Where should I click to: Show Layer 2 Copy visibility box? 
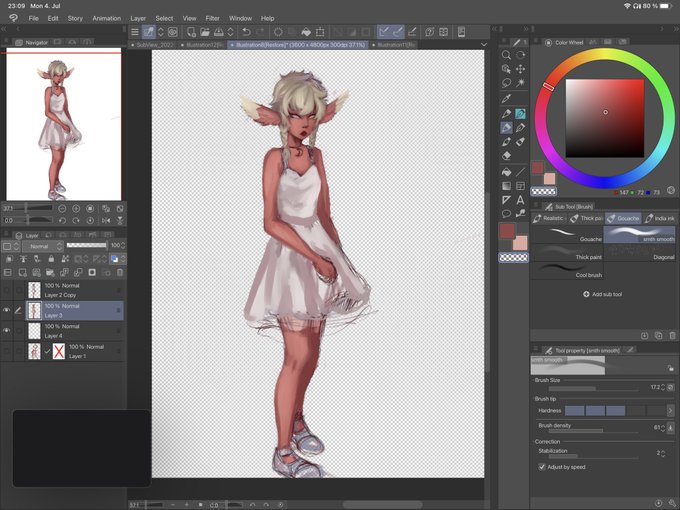tap(8, 291)
